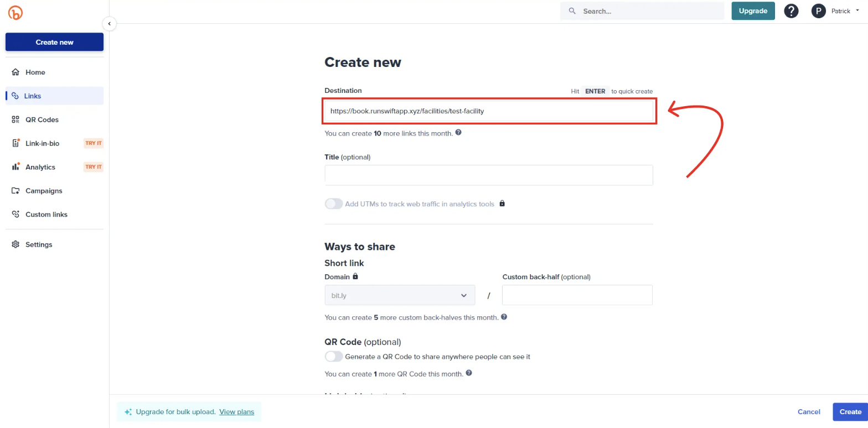Click the search magnifier icon
This screenshot has width=868, height=428.
tap(572, 11)
